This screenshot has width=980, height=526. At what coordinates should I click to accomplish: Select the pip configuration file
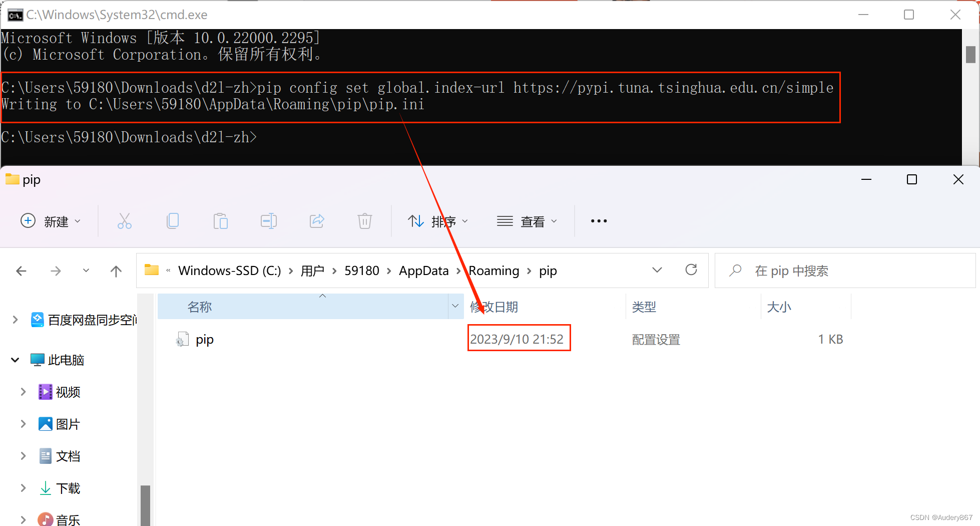[205, 339]
